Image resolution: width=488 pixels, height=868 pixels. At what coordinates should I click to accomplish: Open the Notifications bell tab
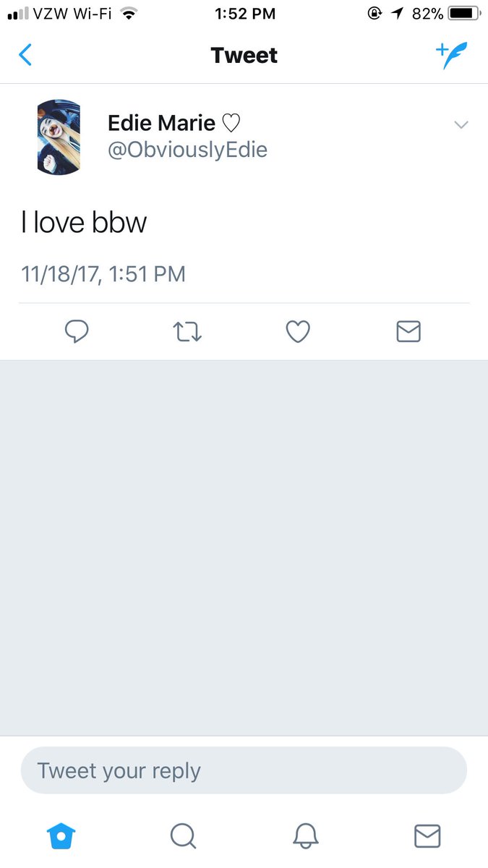tap(306, 836)
